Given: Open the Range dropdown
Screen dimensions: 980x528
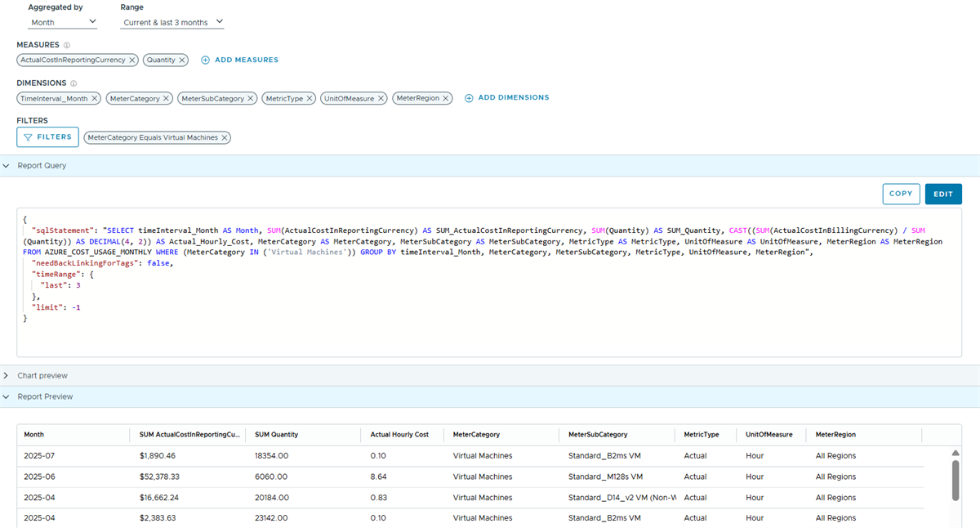Looking at the screenshot, I should 171,23.
